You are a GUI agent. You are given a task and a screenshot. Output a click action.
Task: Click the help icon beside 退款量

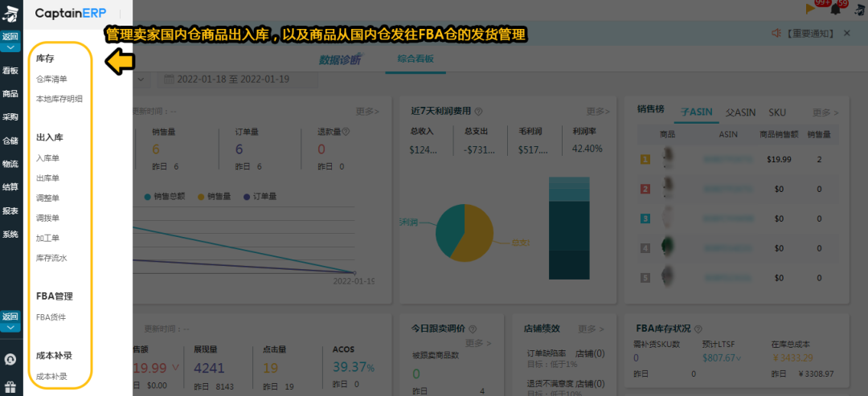tap(346, 133)
